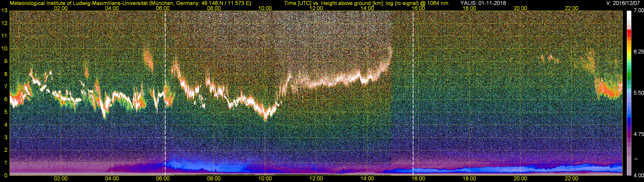Click the 10 km height axis label
The width and height of the screenshot is (644, 182).
click(x=5, y=49)
